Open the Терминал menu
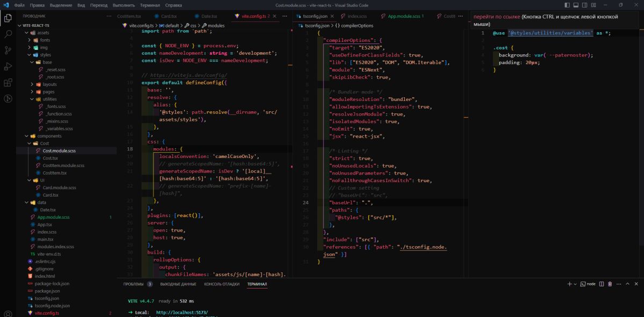 tap(151, 4)
